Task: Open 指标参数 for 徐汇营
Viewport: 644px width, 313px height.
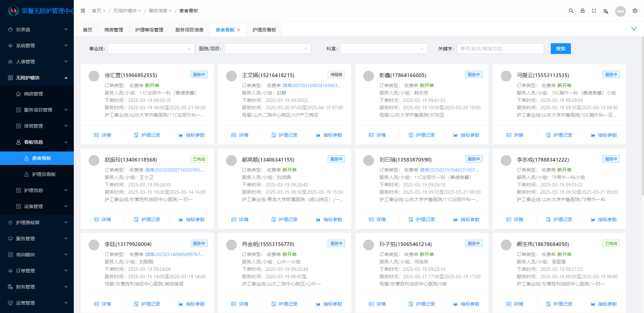Action: (x=192, y=135)
